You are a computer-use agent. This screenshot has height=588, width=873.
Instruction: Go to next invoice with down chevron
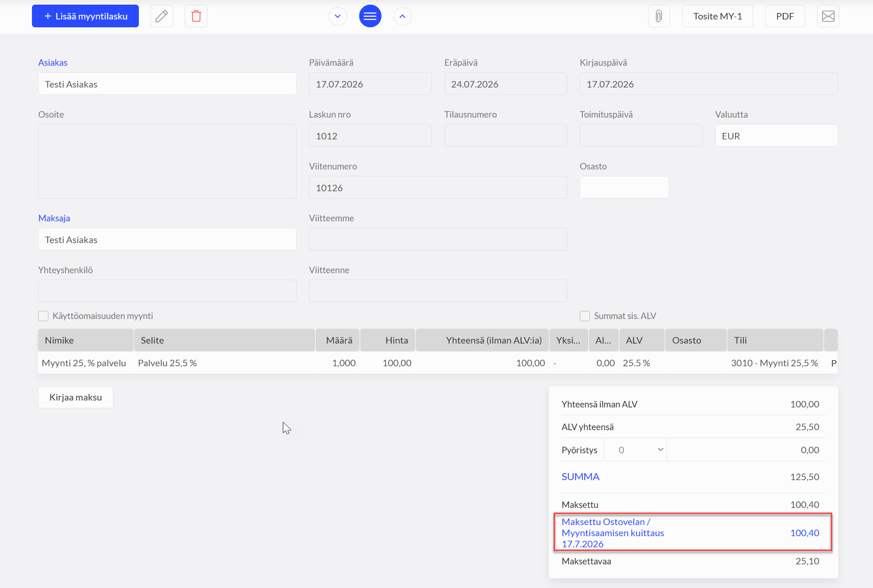(x=338, y=16)
